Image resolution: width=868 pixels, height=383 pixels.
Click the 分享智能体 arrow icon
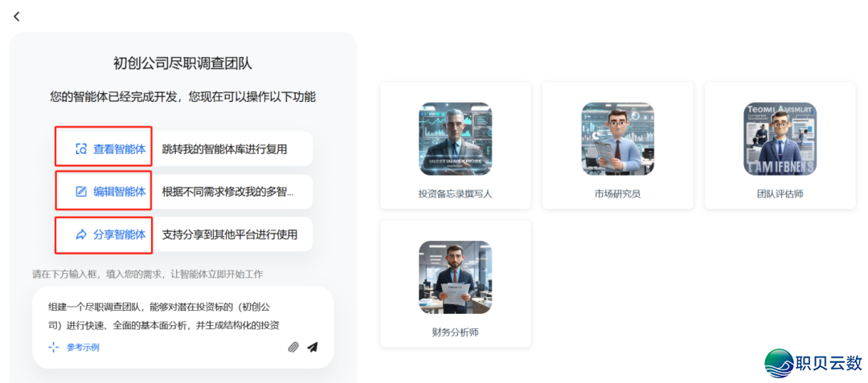[x=81, y=234]
